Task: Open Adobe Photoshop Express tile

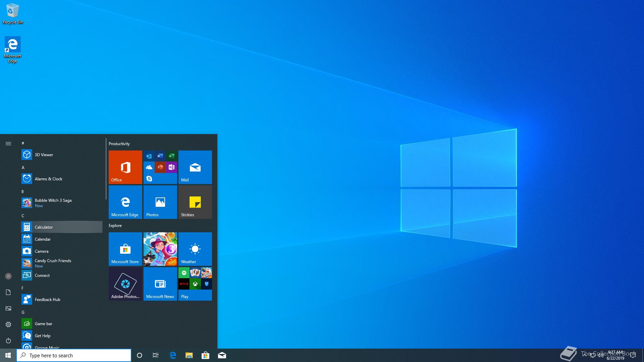Action: coord(125,284)
